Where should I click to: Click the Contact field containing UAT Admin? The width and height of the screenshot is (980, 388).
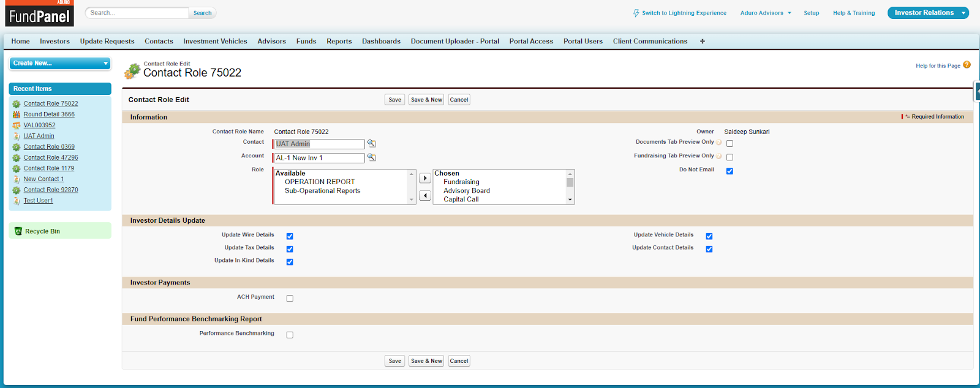point(319,144)
